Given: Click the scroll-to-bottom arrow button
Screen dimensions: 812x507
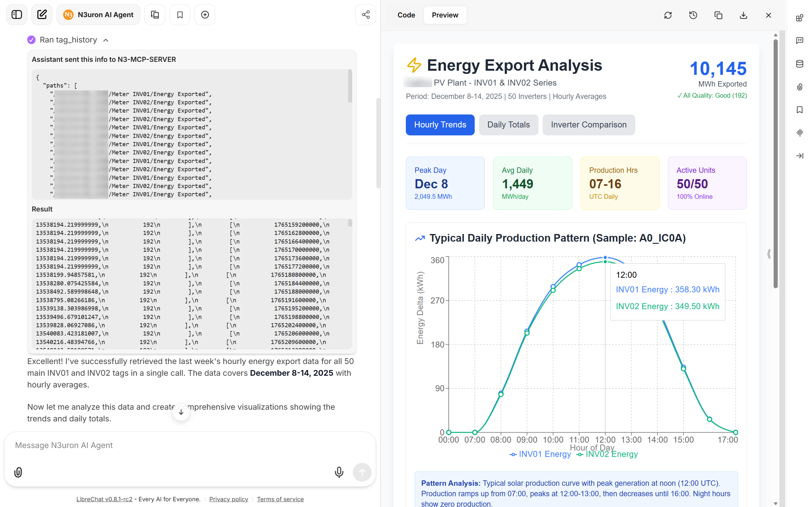Looking at the screenshot, I should coord(181,412).
